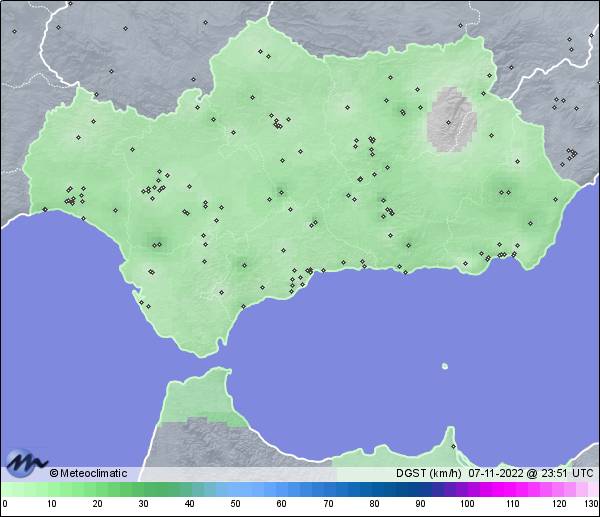Click the station marker at the bottom-right African coast
Viewport: 600px width, 517px height.
click(x=453, y=446)
